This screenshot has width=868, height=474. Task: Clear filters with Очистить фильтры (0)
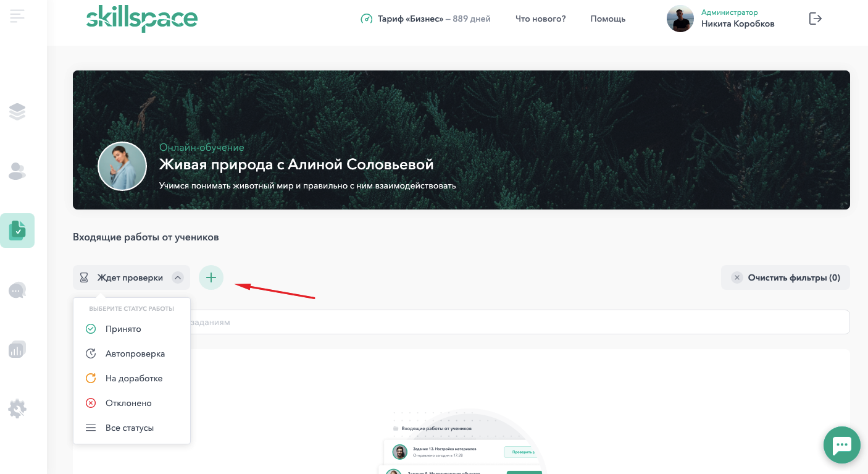point(785,277)
